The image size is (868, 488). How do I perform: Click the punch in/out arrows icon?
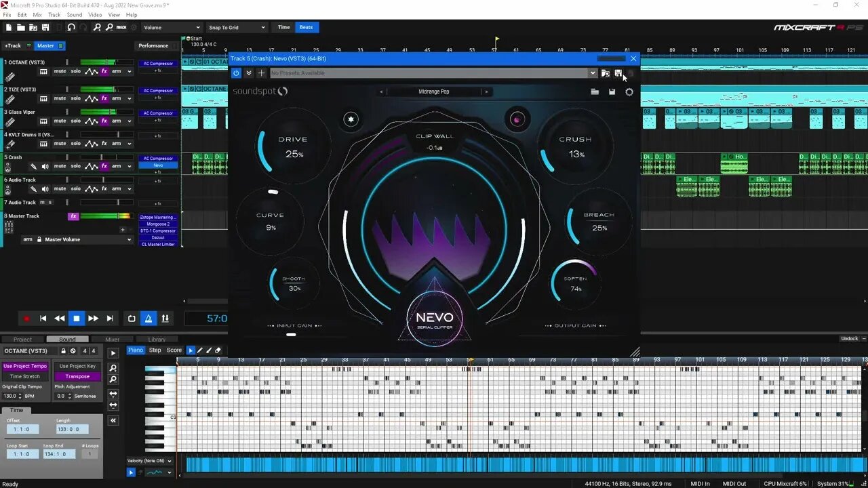pyautogui.click(x=165, y=319)
